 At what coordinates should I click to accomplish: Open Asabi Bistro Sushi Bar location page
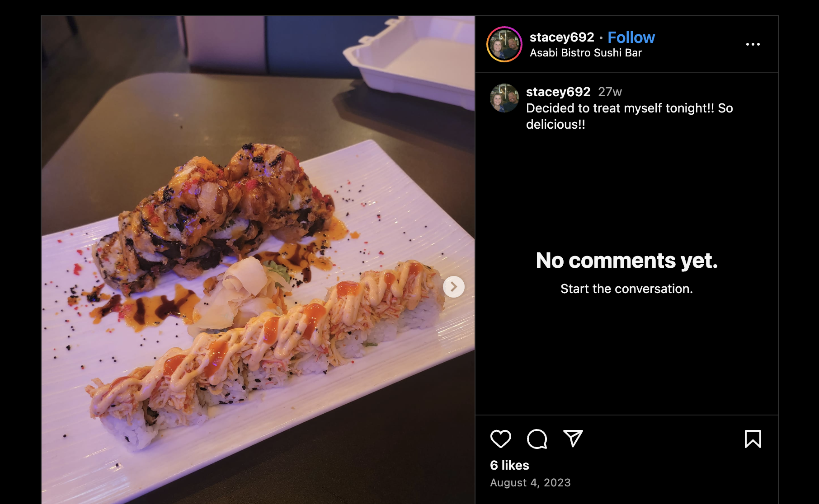(x=585, y=53)
